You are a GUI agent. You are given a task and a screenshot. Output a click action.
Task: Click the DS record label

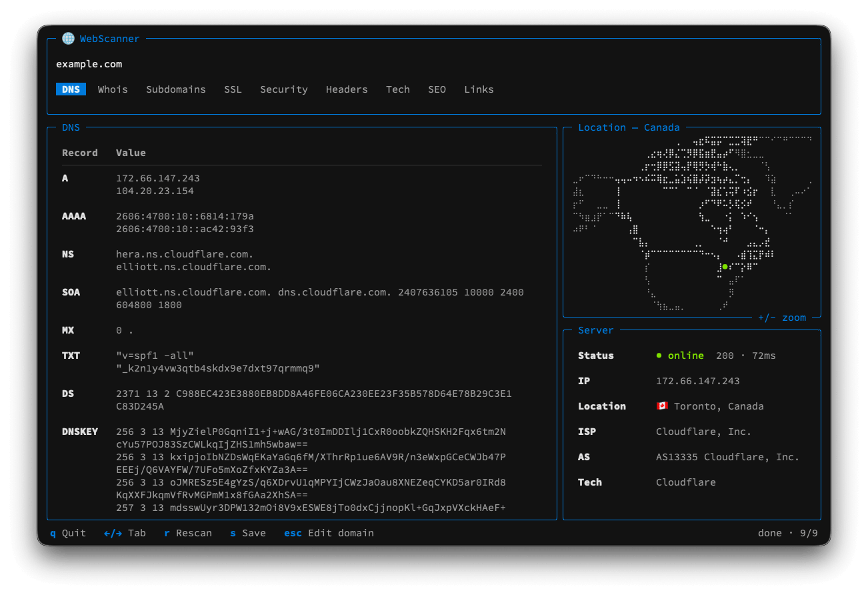pos(68,394)
